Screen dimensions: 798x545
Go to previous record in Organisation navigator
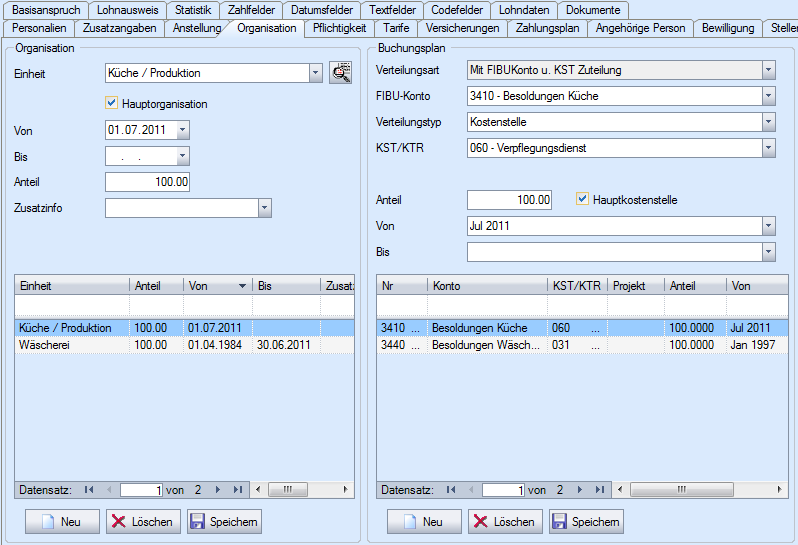109,490
